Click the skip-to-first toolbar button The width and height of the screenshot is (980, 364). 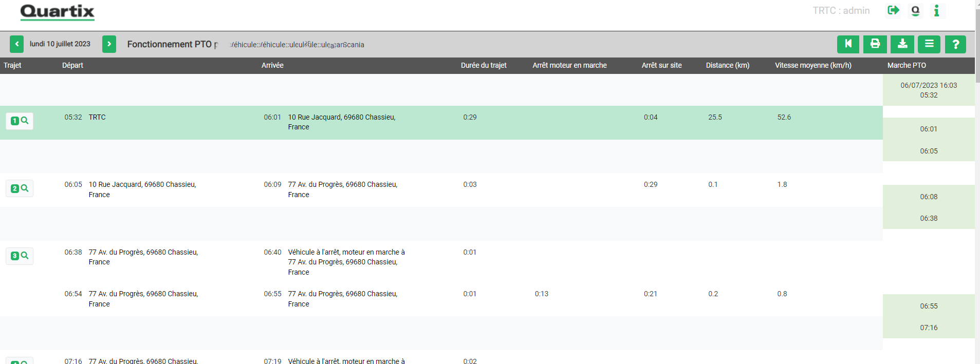tap(848, 44)
